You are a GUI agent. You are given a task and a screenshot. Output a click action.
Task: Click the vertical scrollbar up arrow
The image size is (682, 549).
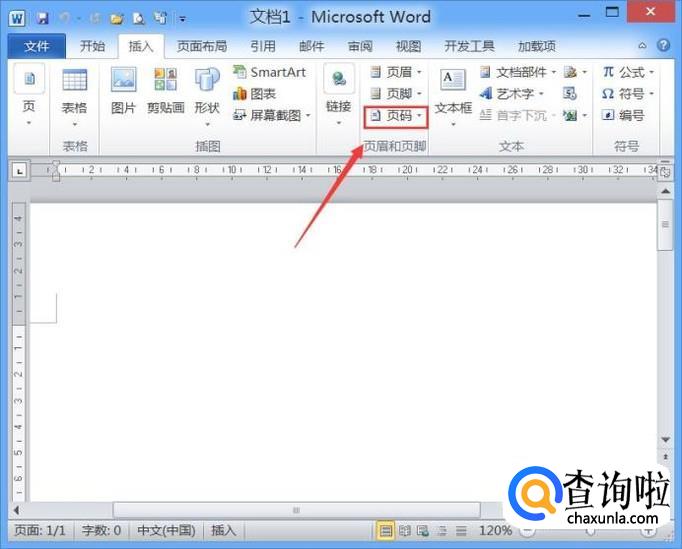[x=665, y=191]
